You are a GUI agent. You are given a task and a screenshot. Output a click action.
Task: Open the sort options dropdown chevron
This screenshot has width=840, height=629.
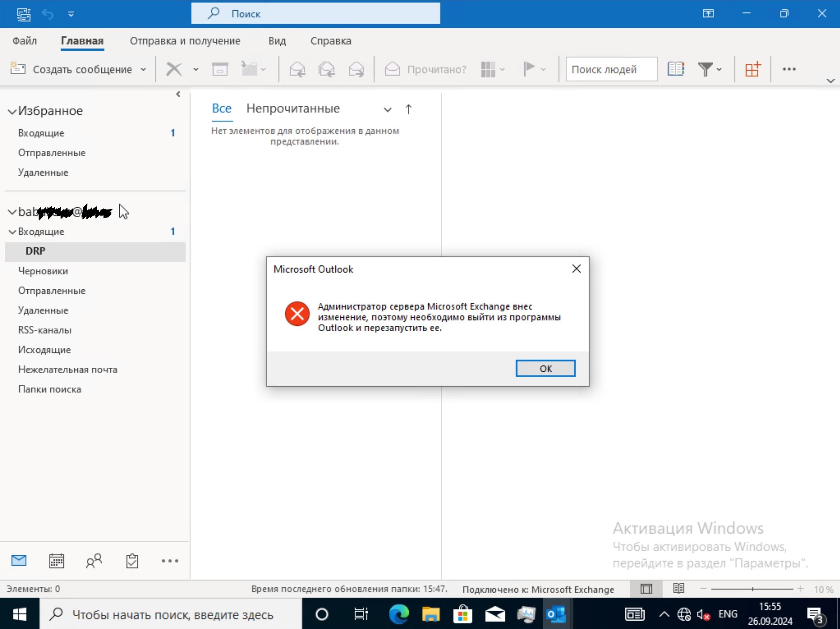[387, 110]
